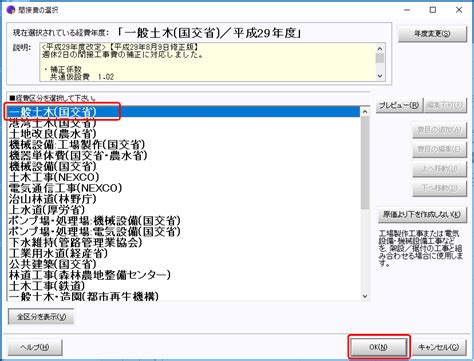Click the list scrollbar down arrow
This screenshot has height=361, width=474.
[365, 296]
